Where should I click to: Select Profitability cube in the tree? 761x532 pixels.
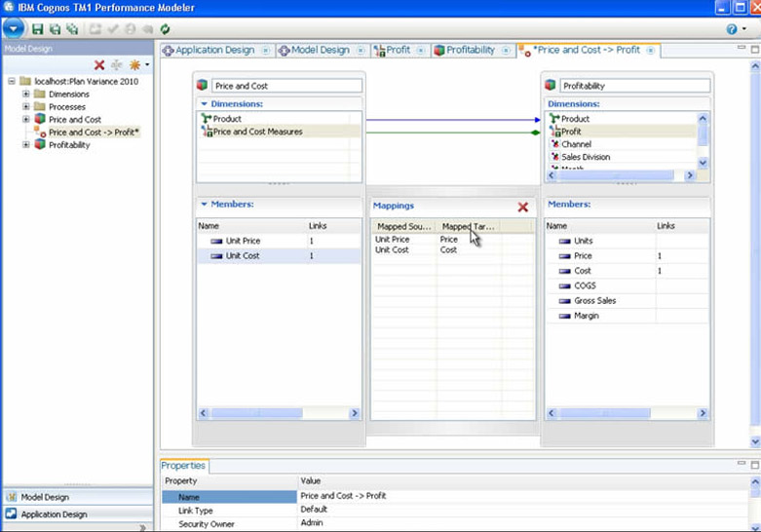(x=69, y=144)
